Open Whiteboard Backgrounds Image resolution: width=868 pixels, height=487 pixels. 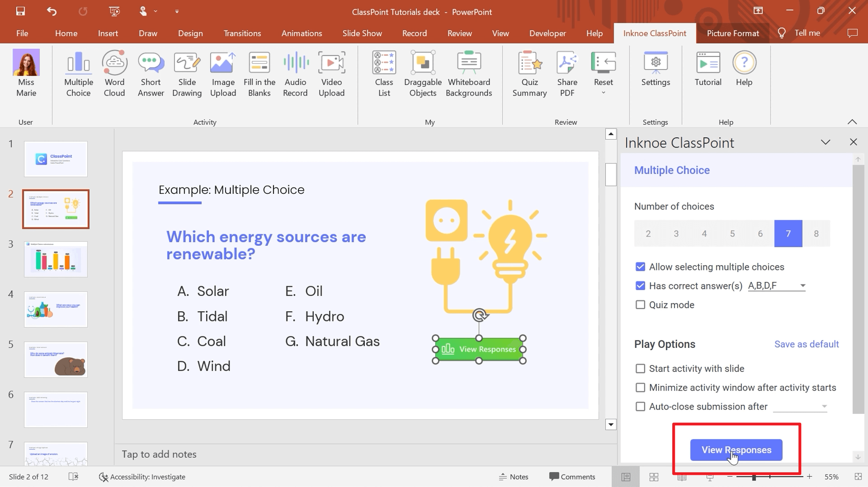coord(469,74)
